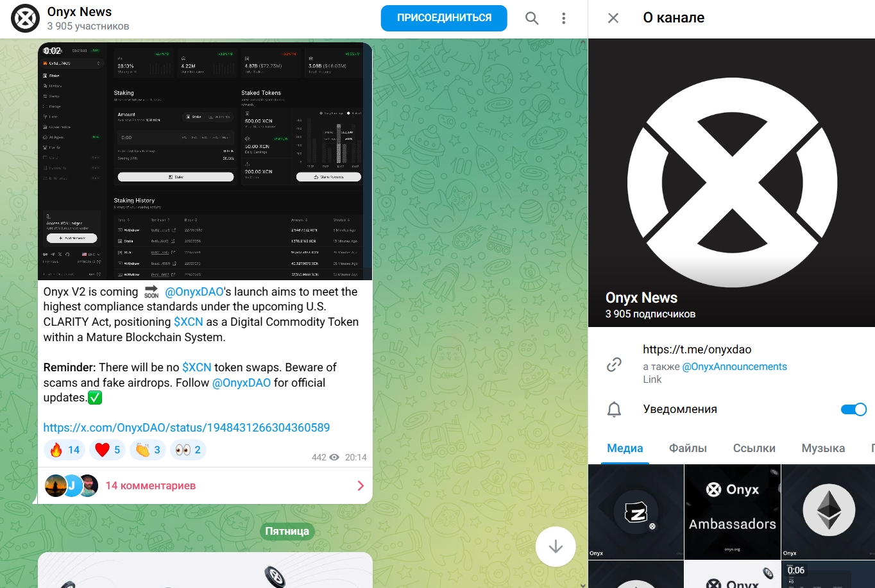Open the Ethereum logo media thumbnail
This screenshot has height=588, width=875.
click(828, 512)
